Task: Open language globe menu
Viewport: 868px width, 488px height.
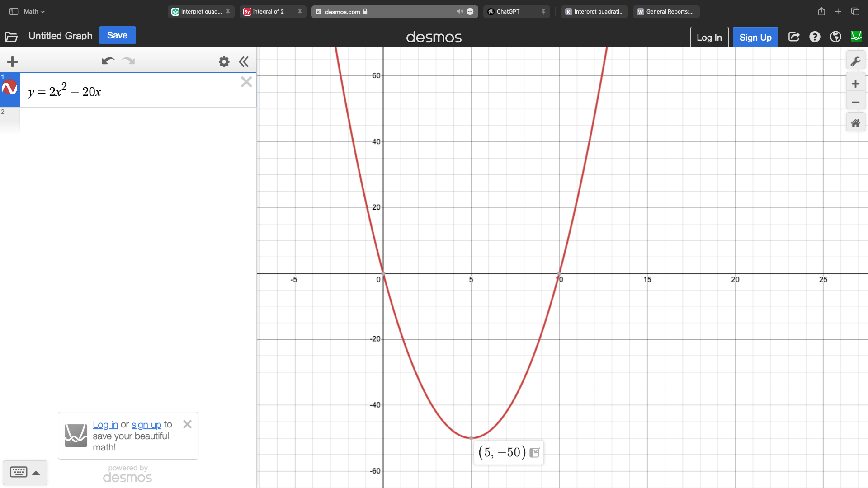Action: [x=835, y=37]
